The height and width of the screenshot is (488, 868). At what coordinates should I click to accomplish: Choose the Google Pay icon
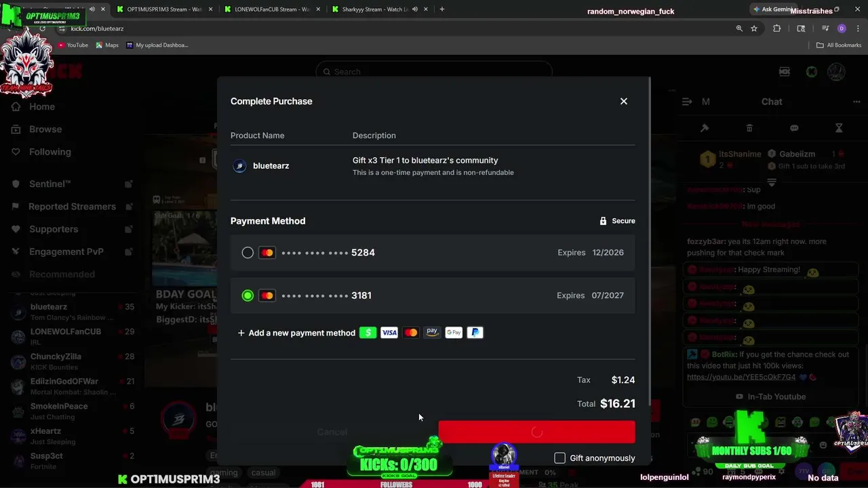[x=454, y=333]
